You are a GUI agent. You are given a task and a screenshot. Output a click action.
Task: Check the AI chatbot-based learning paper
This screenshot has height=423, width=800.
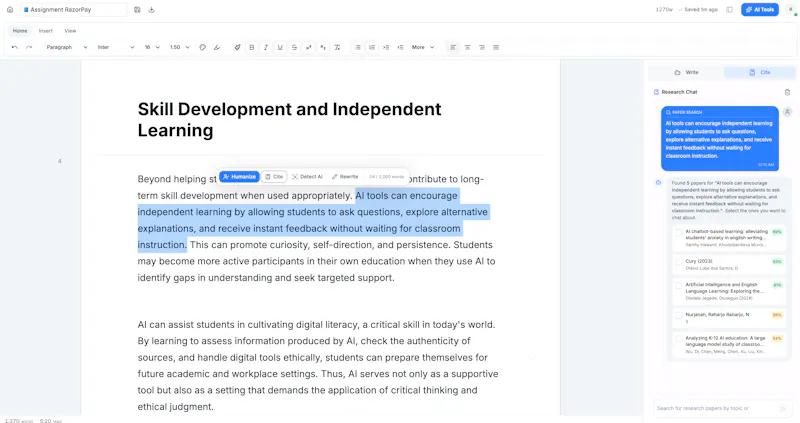679,232
